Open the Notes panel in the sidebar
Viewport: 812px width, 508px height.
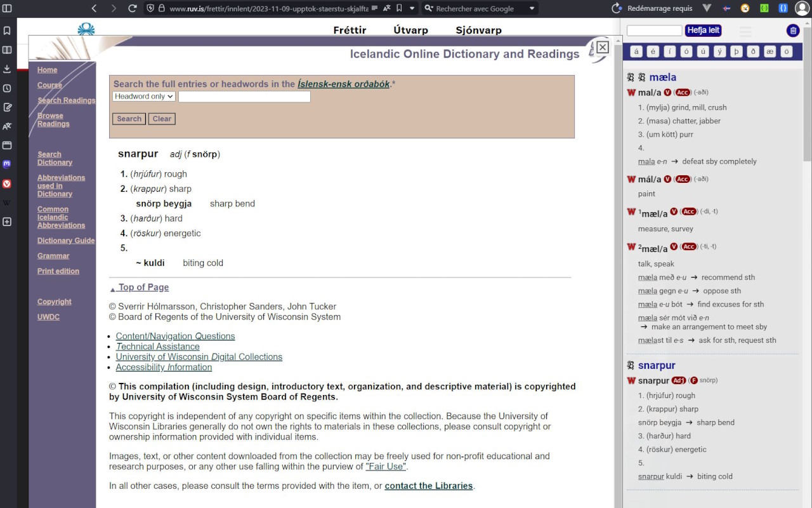tap(7, 107)
